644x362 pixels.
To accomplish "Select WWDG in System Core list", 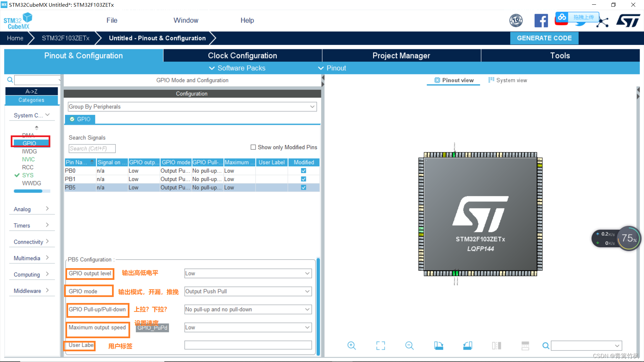I will pyautogui.click(x=32, y=183).
